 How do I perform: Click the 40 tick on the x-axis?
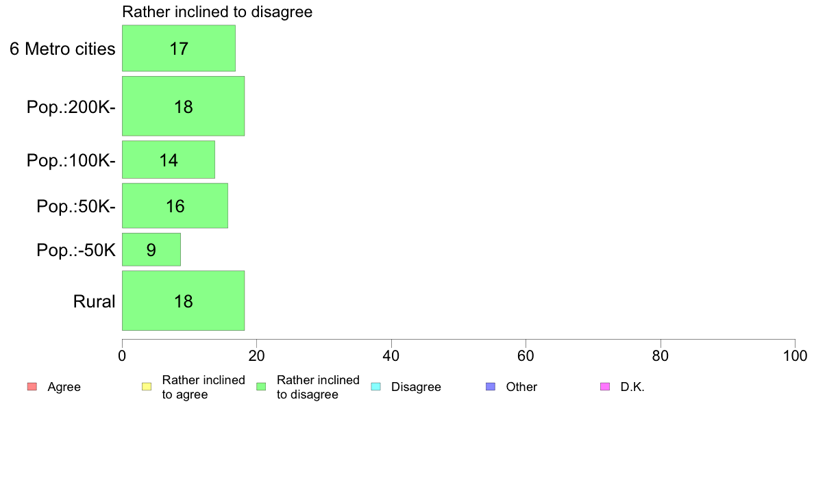[x=391, y=355]
